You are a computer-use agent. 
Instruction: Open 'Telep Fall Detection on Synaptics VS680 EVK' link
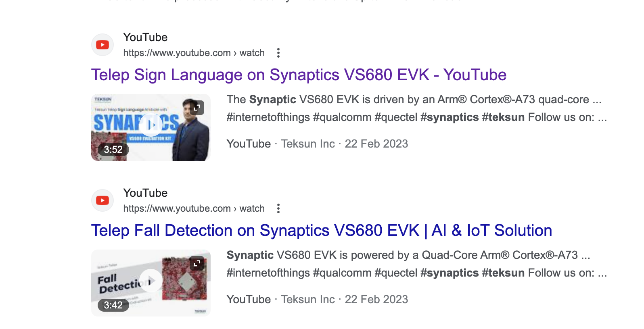321,231
